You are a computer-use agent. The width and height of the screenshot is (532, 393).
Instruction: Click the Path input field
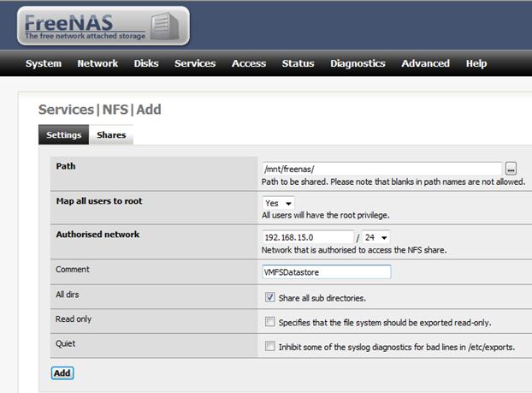coord(381,169)
